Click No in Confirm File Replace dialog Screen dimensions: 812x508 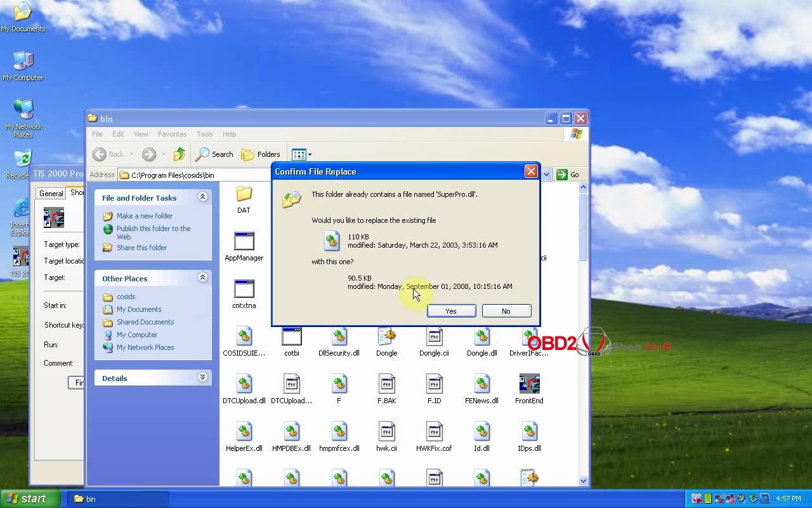coord(506,311)
